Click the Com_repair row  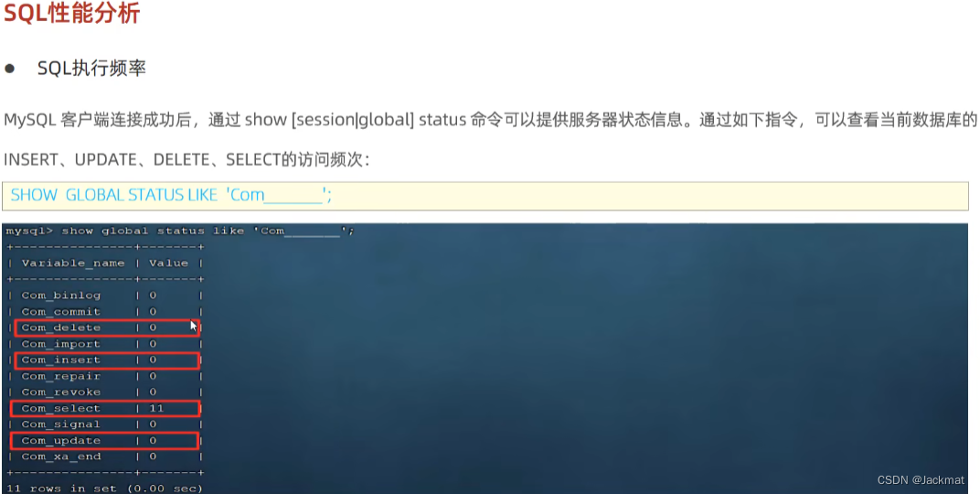click(105, 376)
